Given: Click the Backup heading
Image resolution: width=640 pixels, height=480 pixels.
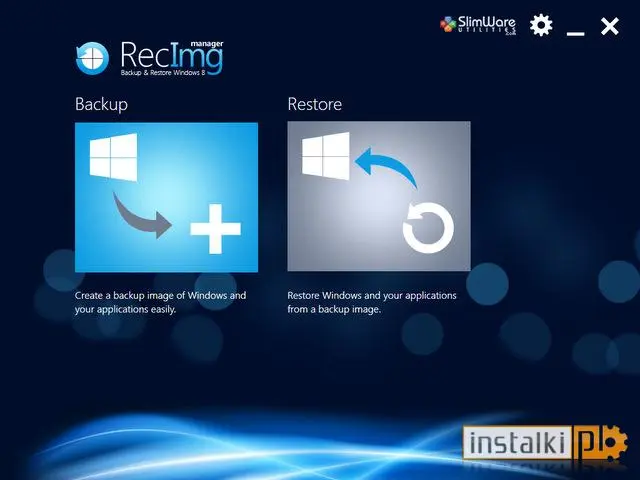Looking at the screenshot, I should coord(101,104).
